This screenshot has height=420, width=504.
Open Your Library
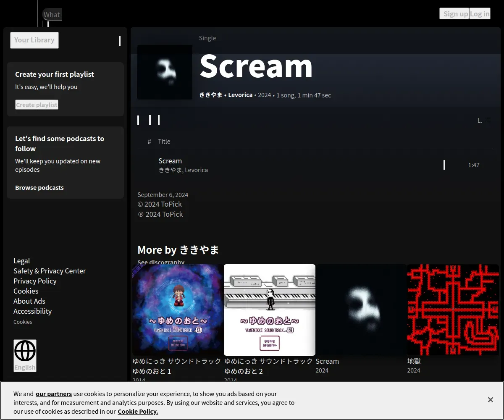[34, 40]
